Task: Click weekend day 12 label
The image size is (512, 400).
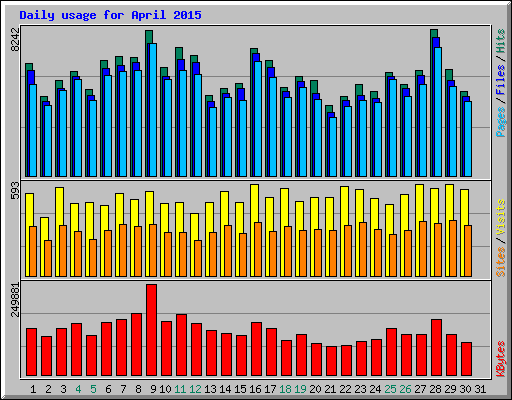Action: click(195, 389)
